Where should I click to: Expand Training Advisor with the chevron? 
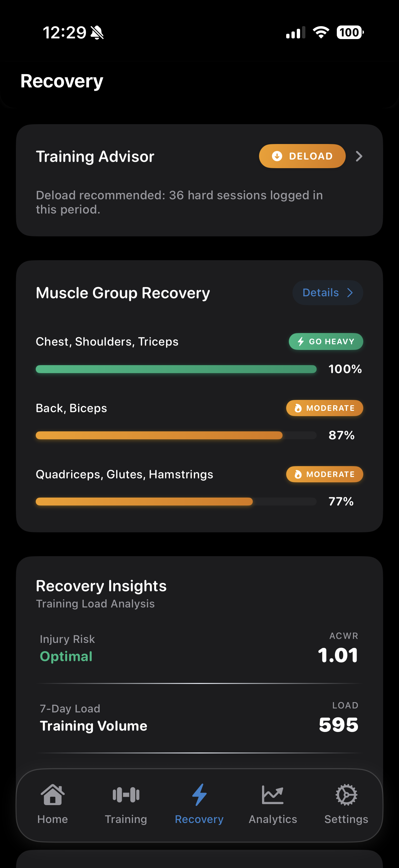click(x=359, y=156)
